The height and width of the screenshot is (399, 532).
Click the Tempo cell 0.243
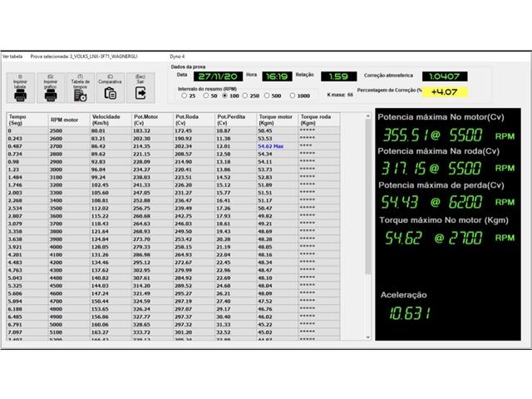(27, 139)
